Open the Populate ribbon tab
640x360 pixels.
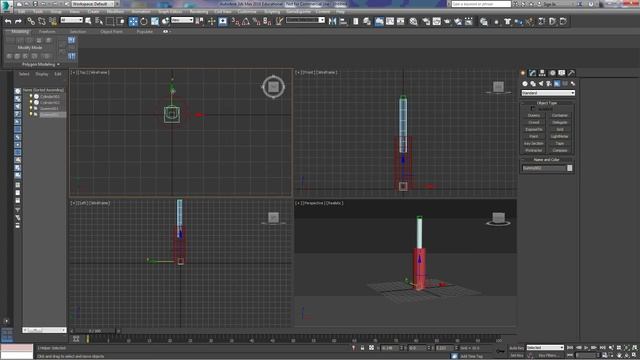(144, 31)
